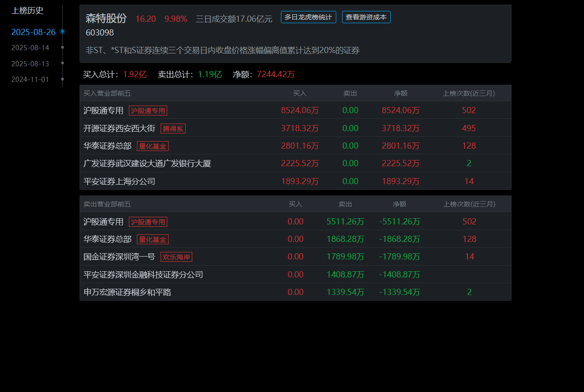Screen dimensions: 584x392
Task: Click sell amount 1408.87万 in 卖出 column
Action: point(345,274)
